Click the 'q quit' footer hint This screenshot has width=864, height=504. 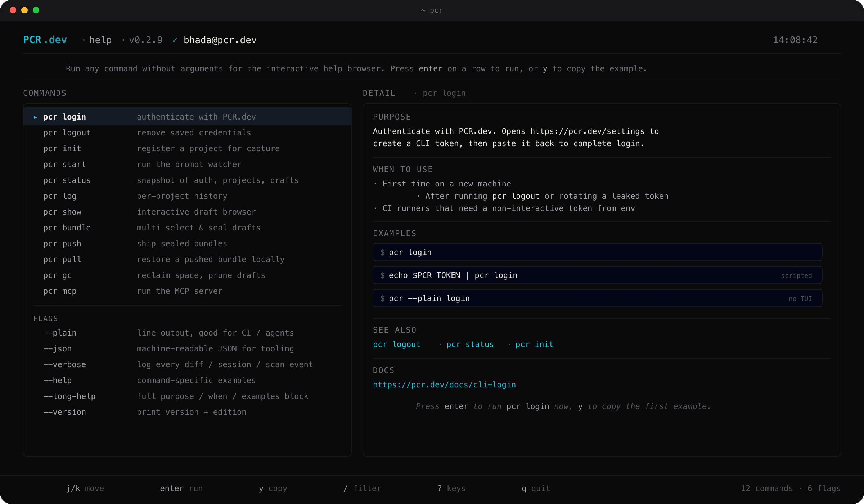coord(536,488)
